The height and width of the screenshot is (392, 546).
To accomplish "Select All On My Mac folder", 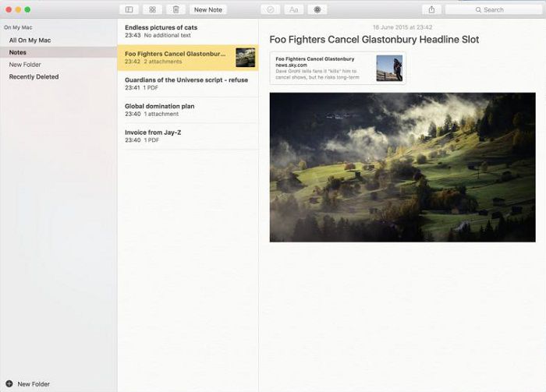I will coord(58,41).
